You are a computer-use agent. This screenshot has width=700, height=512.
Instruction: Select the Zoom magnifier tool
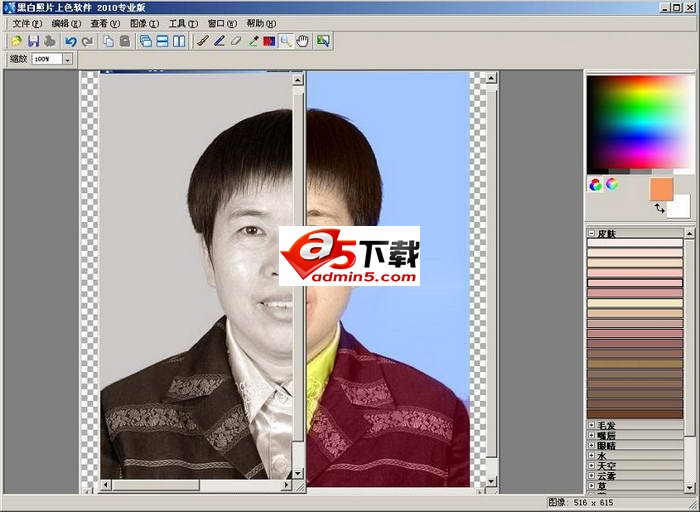[286, 41]
